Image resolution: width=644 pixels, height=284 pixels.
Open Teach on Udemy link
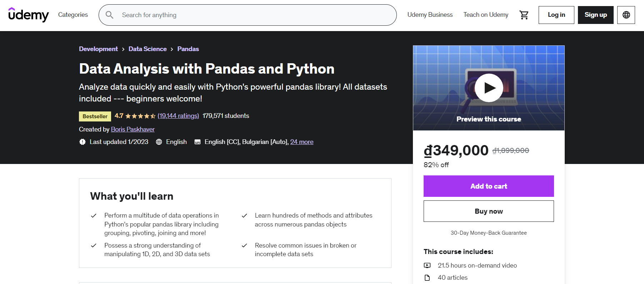[486, 15]
